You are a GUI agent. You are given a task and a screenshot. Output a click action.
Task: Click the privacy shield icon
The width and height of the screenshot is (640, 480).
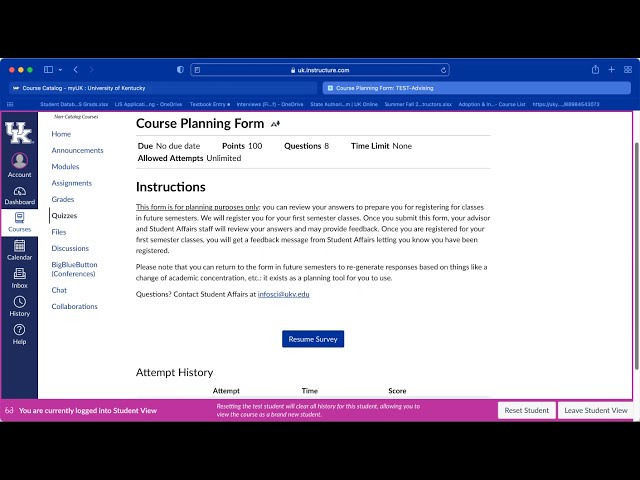coord(180,70)
